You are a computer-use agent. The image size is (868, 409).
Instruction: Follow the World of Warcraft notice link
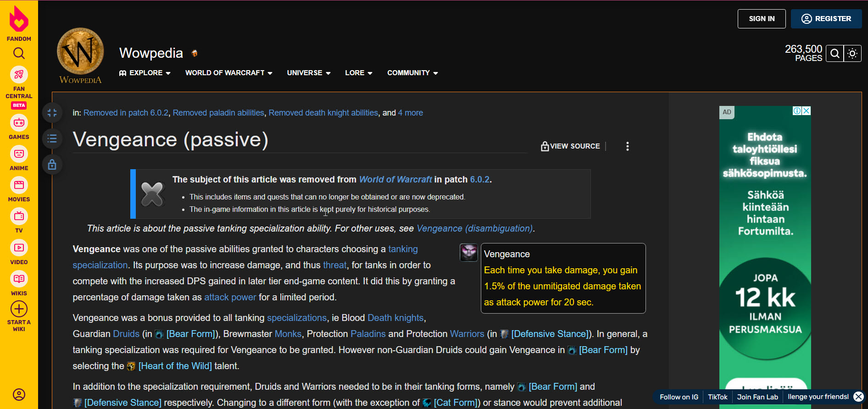pyautogui.click(x=395, y=180)
